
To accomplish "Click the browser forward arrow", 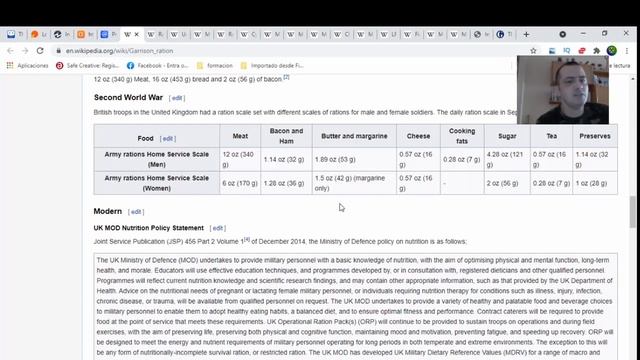I will tap(25, 51).
